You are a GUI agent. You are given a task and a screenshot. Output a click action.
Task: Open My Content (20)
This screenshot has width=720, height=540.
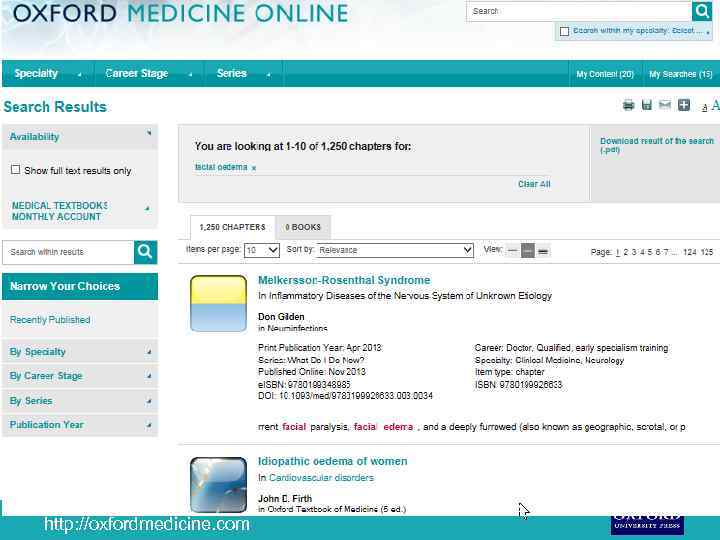point(605,74)
